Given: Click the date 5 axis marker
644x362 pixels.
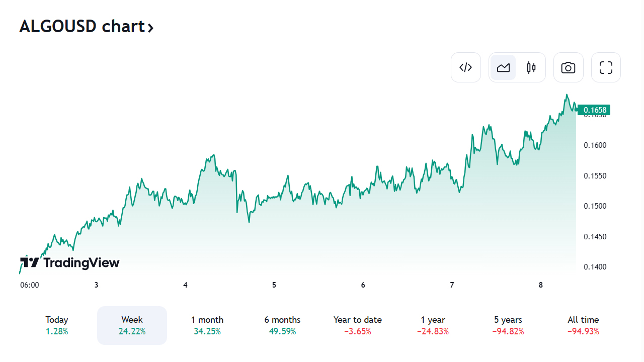Looking at the screenshot, I should (274, 285).
